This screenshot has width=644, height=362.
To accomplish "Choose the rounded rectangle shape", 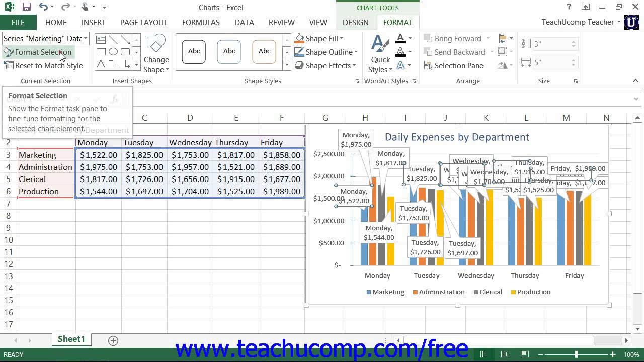I will (125, 52).
